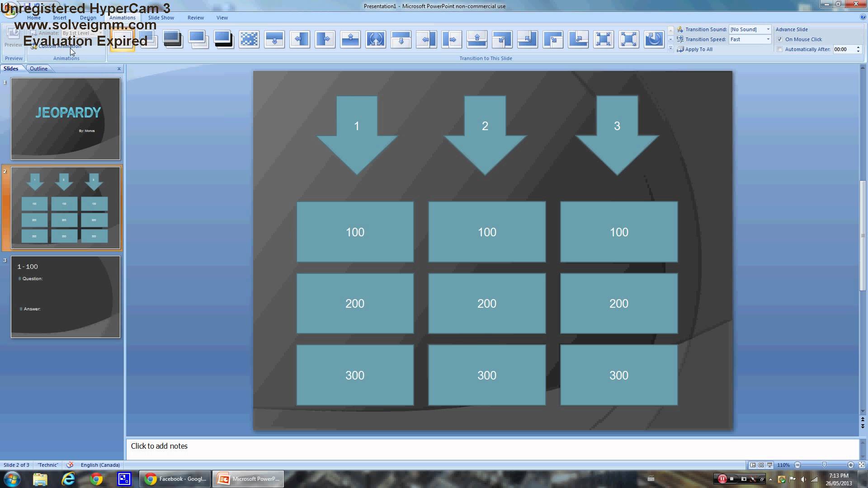868x488 pixels.
Task: Move the transition gallery down one row
Action: [670, 39]
